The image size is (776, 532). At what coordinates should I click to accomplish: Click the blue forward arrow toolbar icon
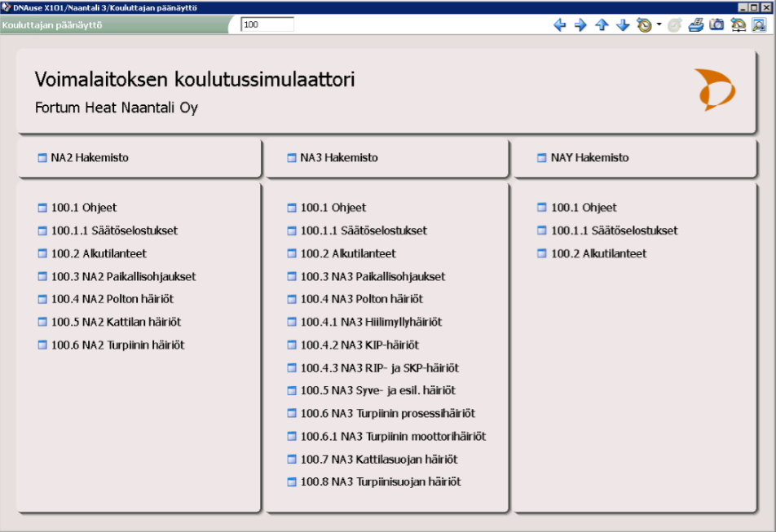pyautogui.click(x=580, y=24)
